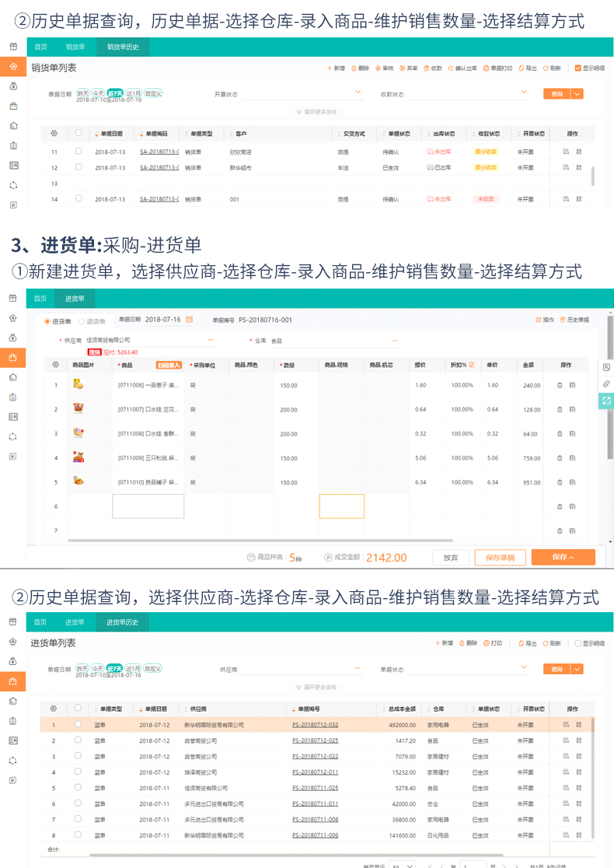Click the horizontal scrollbar under 进货单列表 table

[x=296, y=855]
